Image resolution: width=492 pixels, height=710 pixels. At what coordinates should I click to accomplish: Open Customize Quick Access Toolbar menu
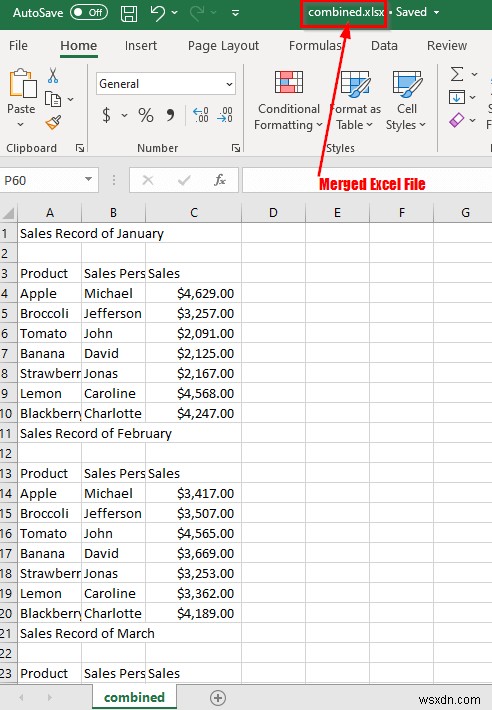tap(235, 13)
